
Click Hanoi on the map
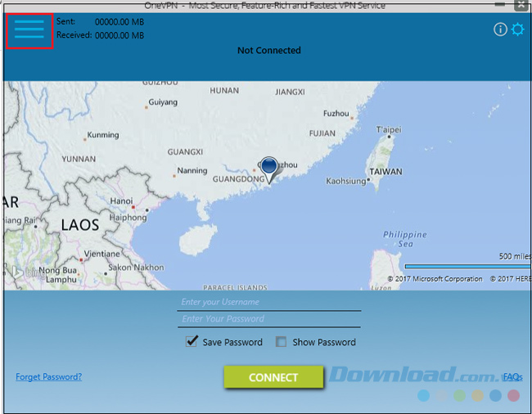(121, 201)
